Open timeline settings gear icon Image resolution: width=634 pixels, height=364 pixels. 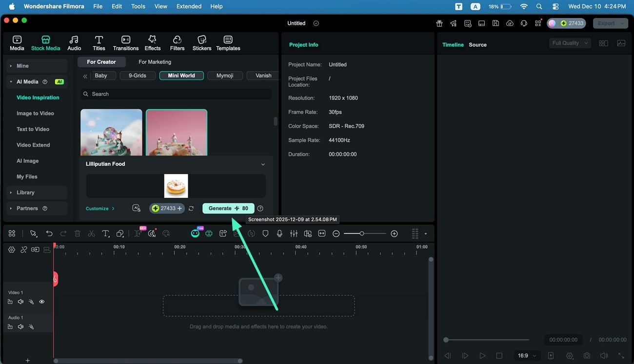(x=12, y=249)
